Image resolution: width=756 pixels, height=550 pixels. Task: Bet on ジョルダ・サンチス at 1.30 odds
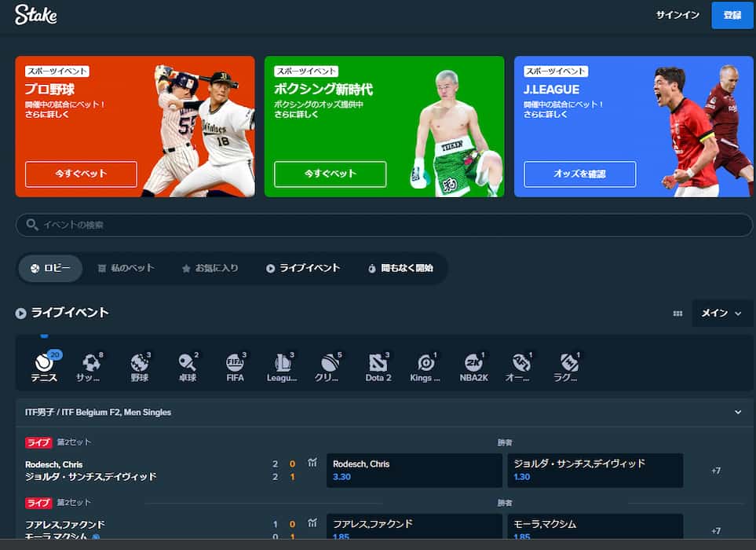pyautogui.click(x=595, y=471)
